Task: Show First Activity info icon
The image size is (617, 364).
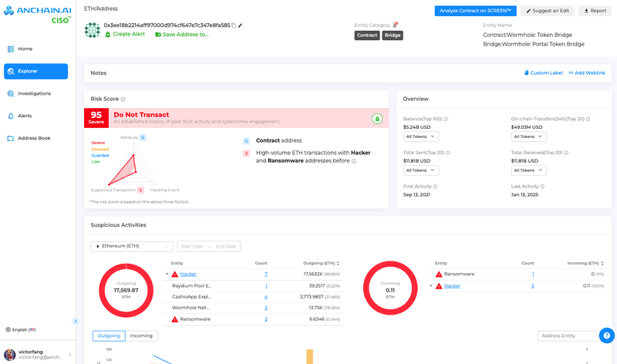Action: [x=435, y=187]
